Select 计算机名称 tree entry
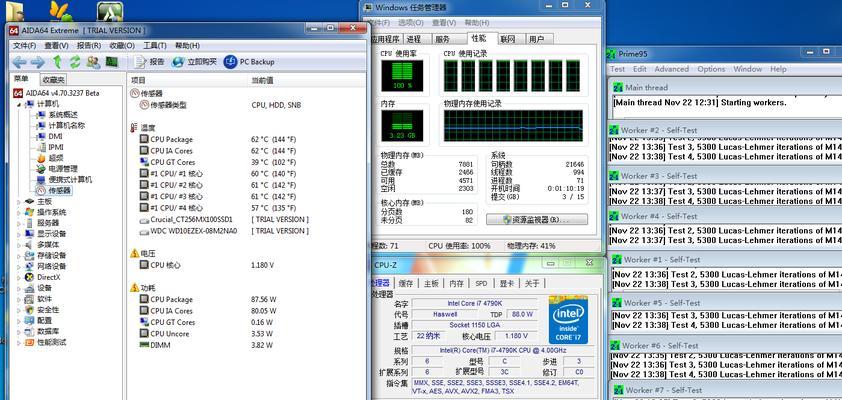 click(x=67, y=125)
